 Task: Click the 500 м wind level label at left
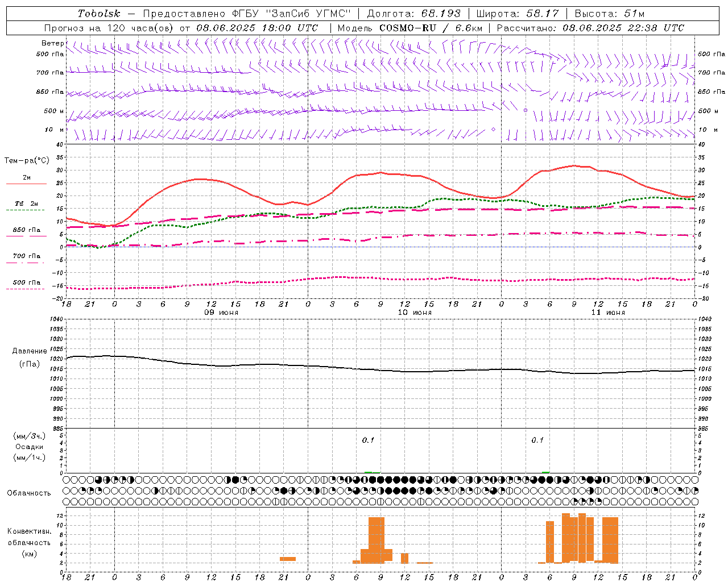click(54, 111)
